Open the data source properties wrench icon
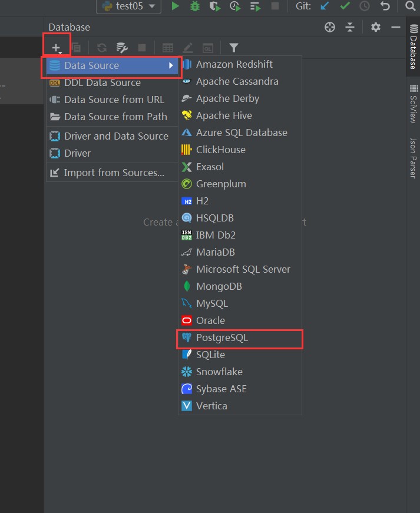420x513 pixels. (x=122, y=48)
